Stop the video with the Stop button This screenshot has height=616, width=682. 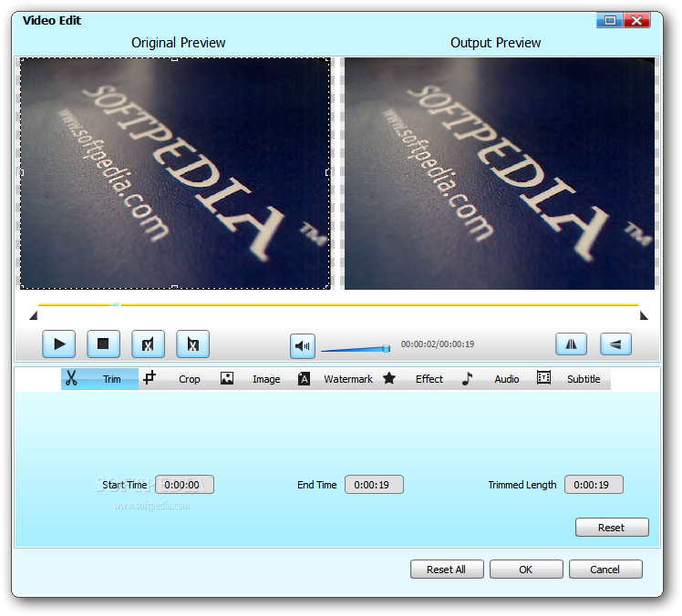coord(103,344)
